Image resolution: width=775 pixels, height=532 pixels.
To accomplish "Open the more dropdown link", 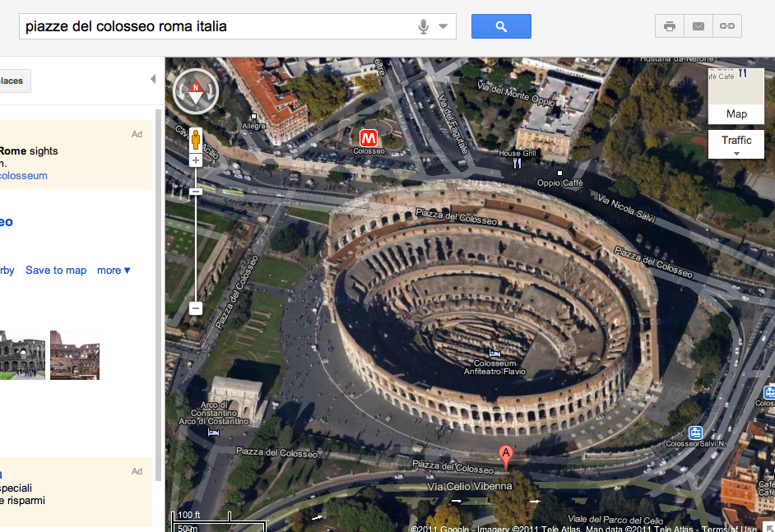I will [114, 271].
